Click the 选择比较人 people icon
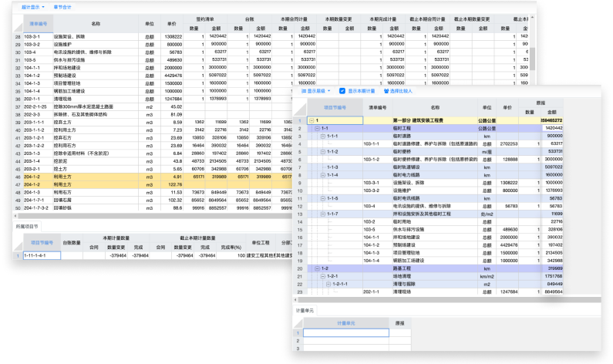The image size is (613, 364). (387, 90)
